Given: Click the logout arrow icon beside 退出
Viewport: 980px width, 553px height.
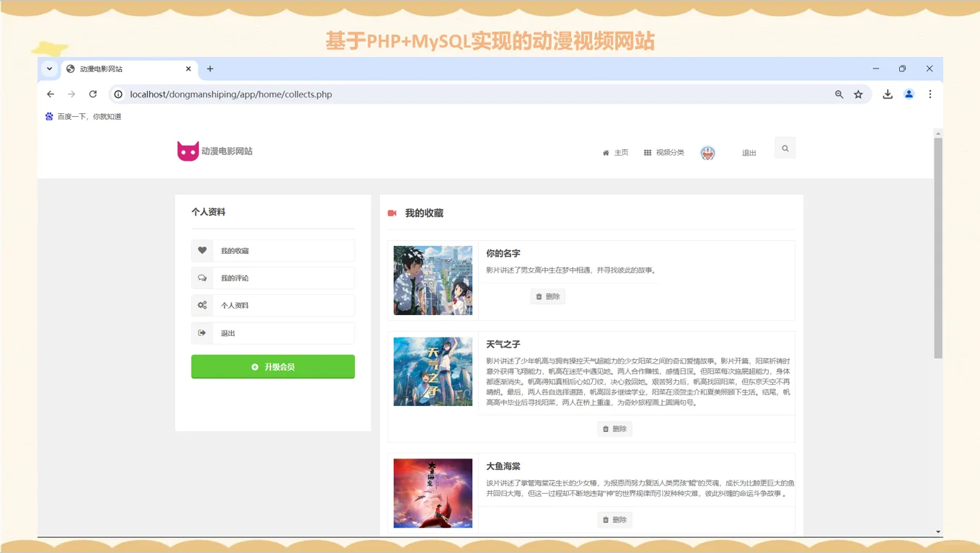Looking at the screenshot, I should pyautogui.click(x=202, y=332).
